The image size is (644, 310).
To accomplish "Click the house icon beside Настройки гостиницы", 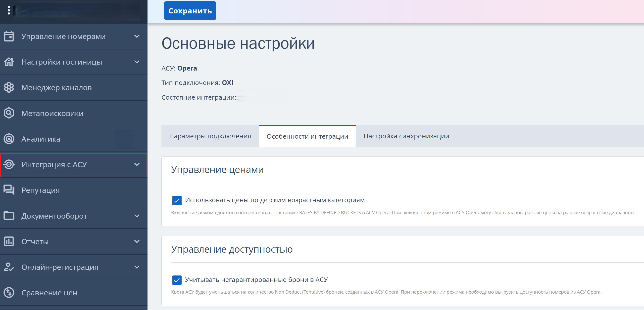I will 9,62.
